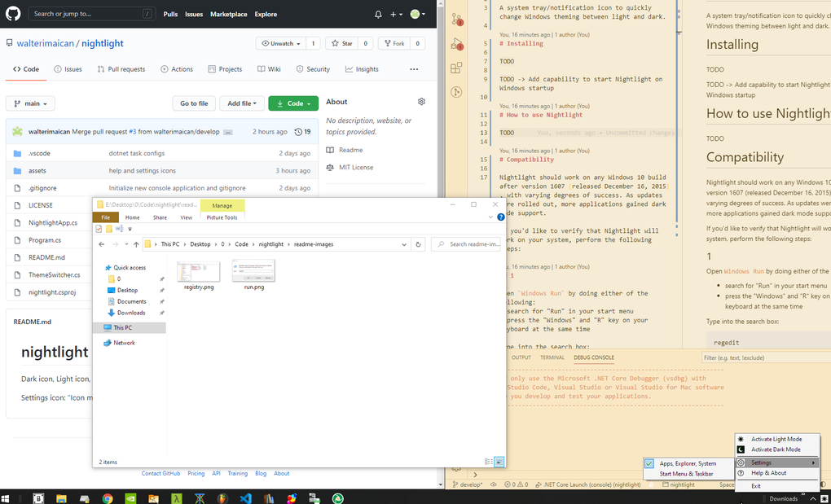Click the Go to file button
This screenshot has height=504, width=831.
point(194,103)
